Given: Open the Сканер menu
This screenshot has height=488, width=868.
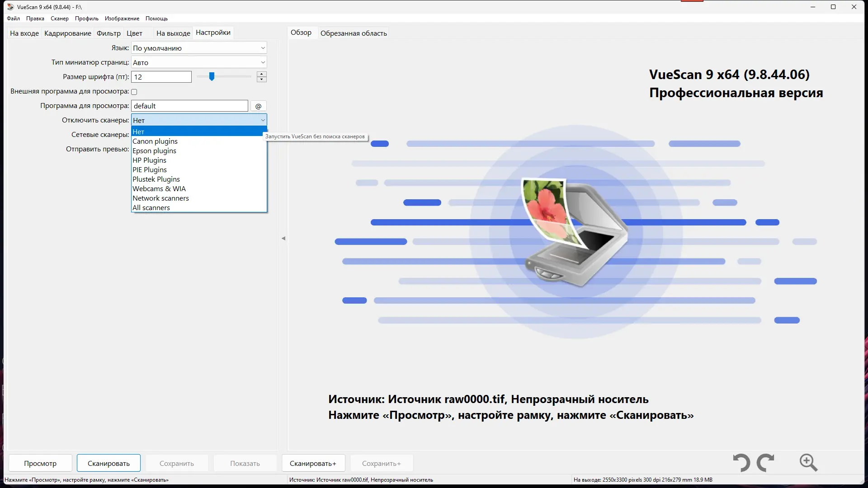Looking at the screenshot, I should pyautogui.click(x=59, y=19).
